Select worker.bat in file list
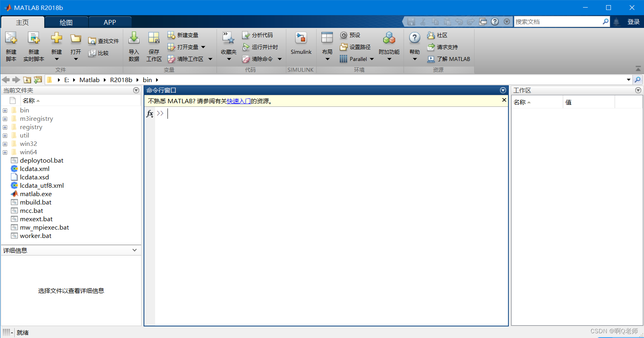Image resolution: width=644 pixels, height=338 pixels. (x=35, y=236)
